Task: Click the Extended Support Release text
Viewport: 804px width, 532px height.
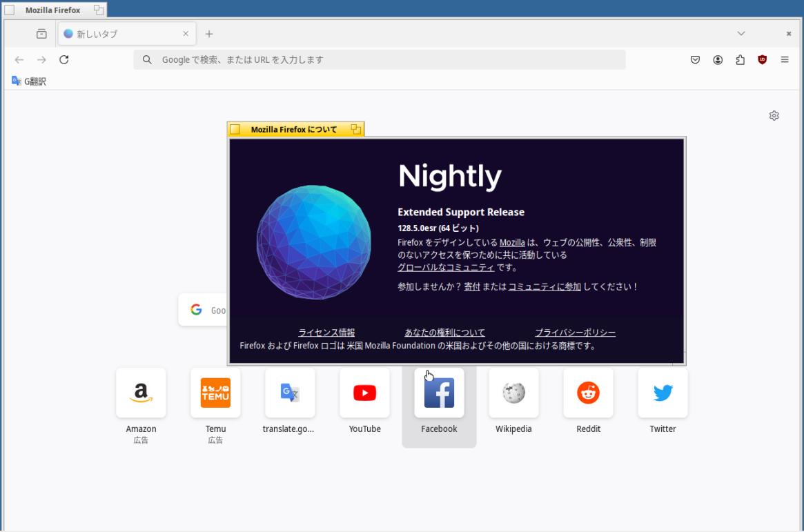Action: coord(461,213)
